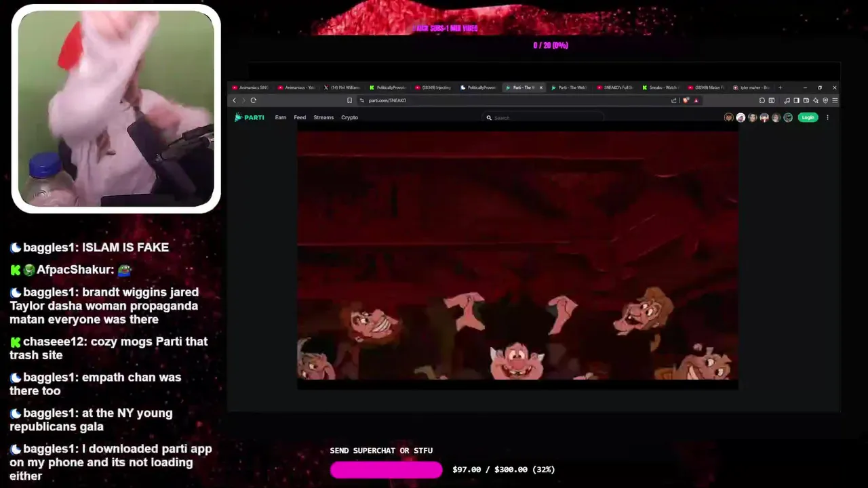Switch to first Animaniacs SING tab
Image resolution: width=868 pixels, height=488 pixels.
coord(251,87)
